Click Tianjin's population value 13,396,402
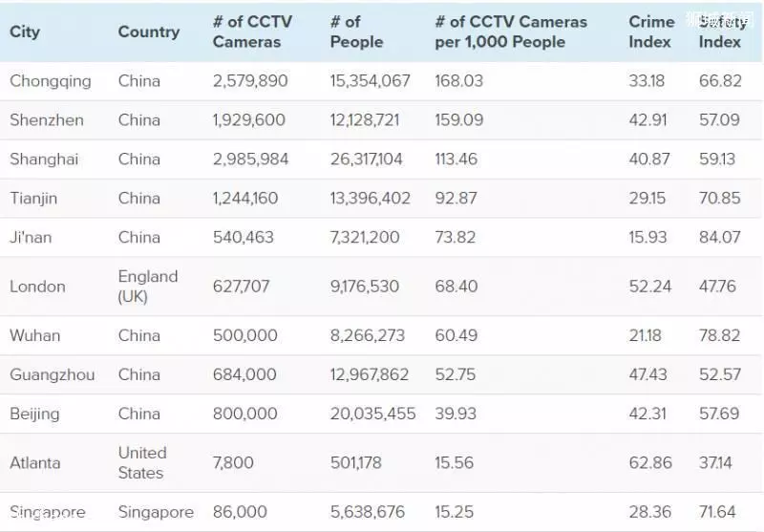This screenshot has height=532, width=764. [x=370, y=199]
